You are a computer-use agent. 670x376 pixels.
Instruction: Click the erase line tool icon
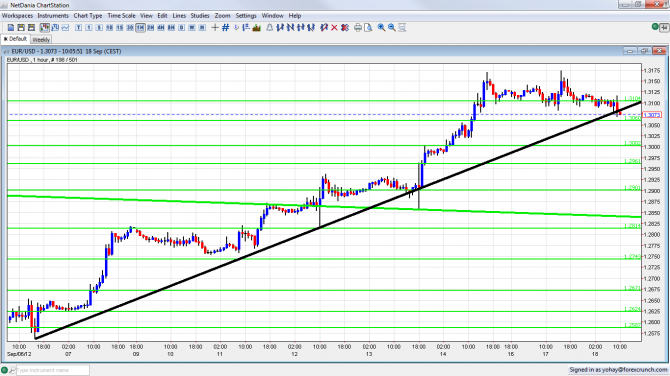click(x=324, y=27)
